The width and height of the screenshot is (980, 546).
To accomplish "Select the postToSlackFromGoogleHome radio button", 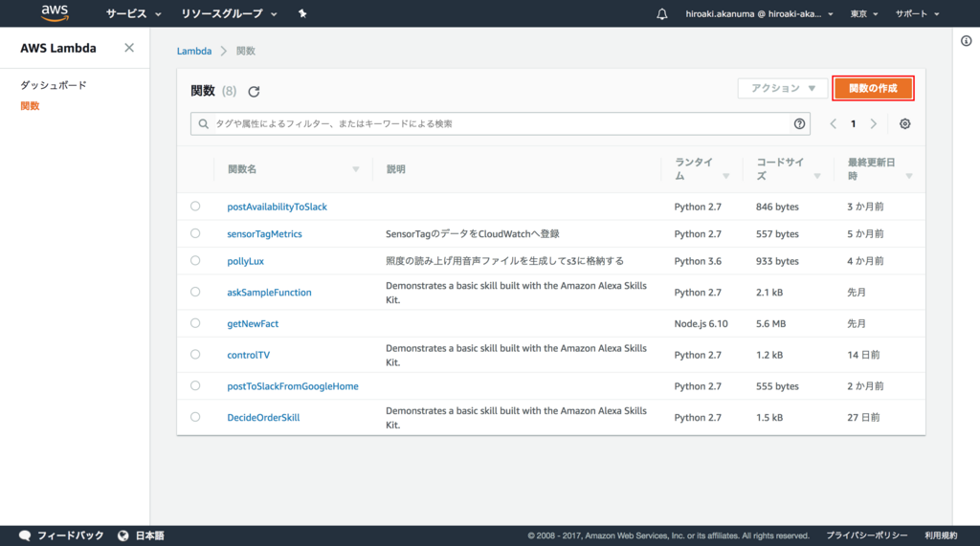I will pyautogui.click(x=195, y=385).
